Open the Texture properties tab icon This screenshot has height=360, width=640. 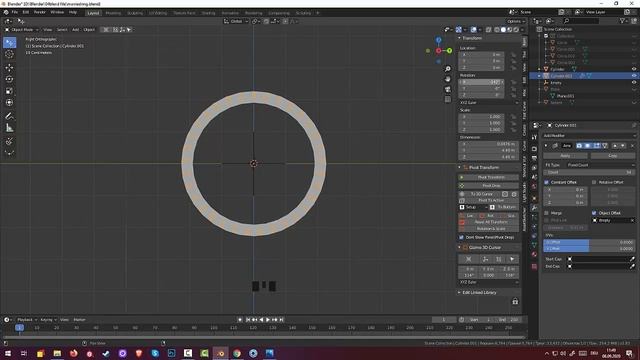(x=534, y=267)
